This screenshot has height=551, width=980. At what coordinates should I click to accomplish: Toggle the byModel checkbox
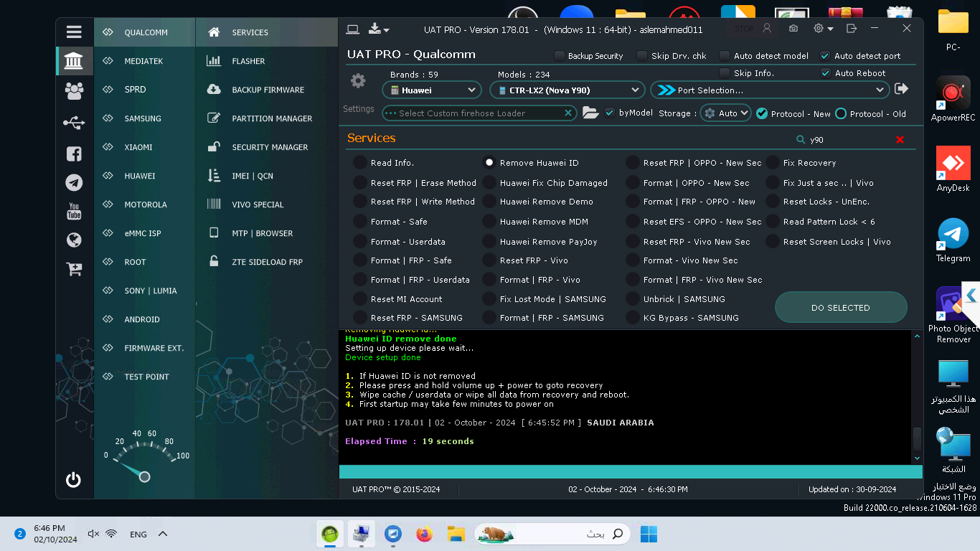tap(610, 113)
